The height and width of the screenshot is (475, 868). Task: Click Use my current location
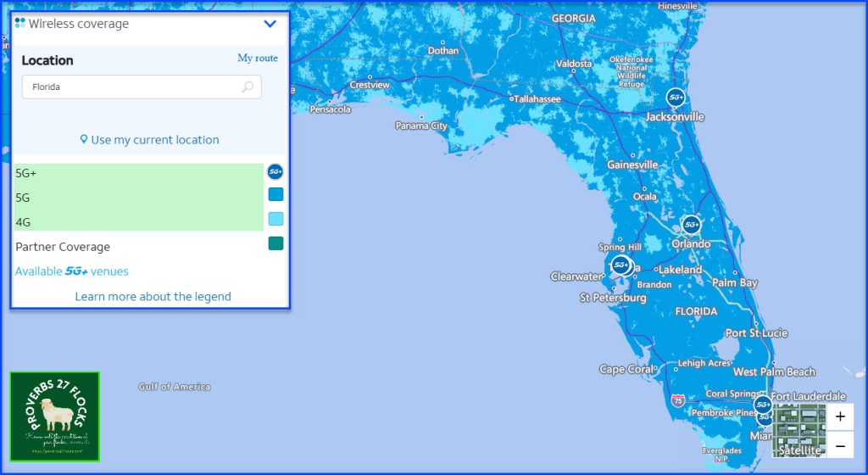point(150,140)
